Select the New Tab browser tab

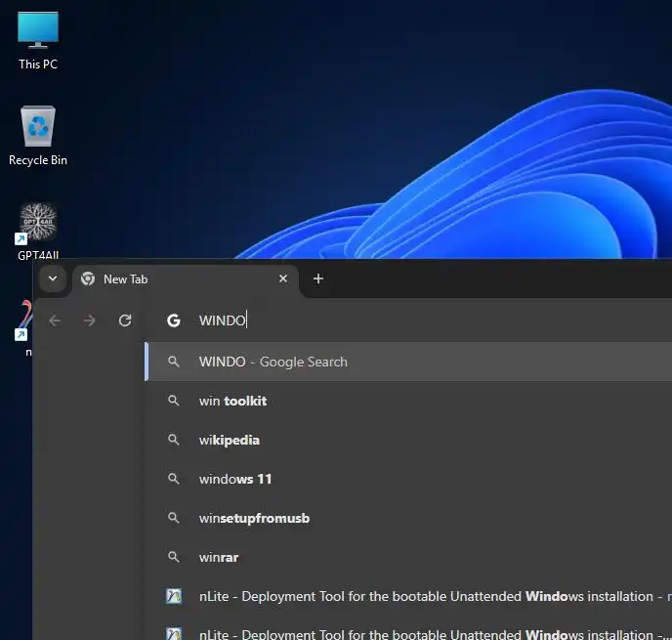186,279
